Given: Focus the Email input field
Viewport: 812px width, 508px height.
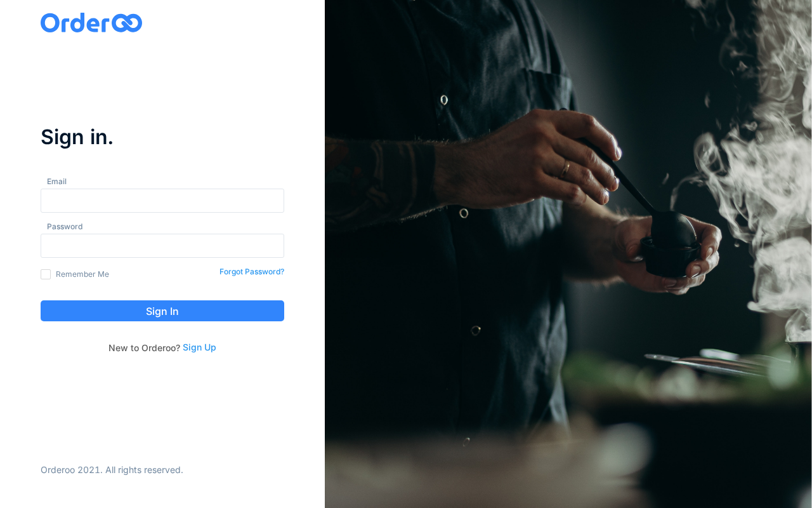Looking at the screenshot, I should click(162, 201).
